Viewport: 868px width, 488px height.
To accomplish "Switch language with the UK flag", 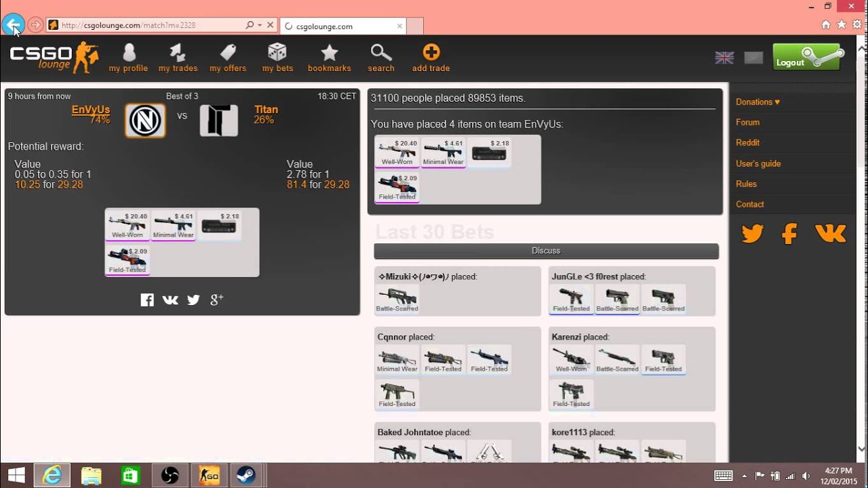I will pos(724,58).
